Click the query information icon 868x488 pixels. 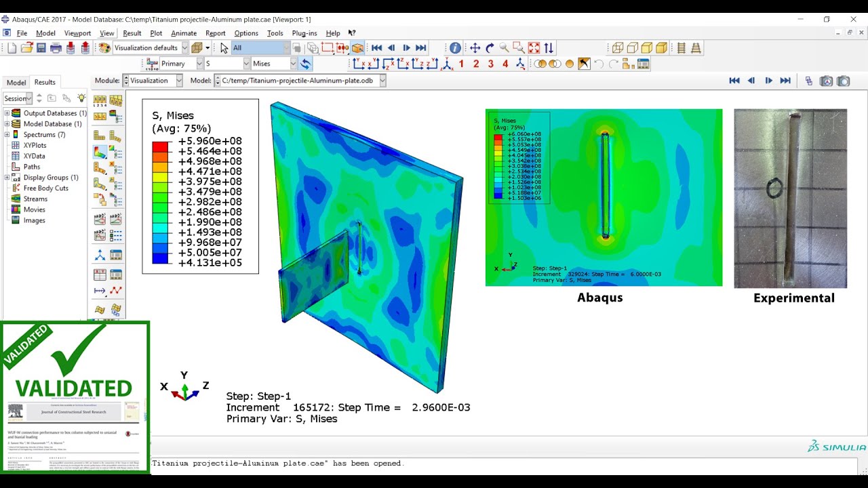455,47
